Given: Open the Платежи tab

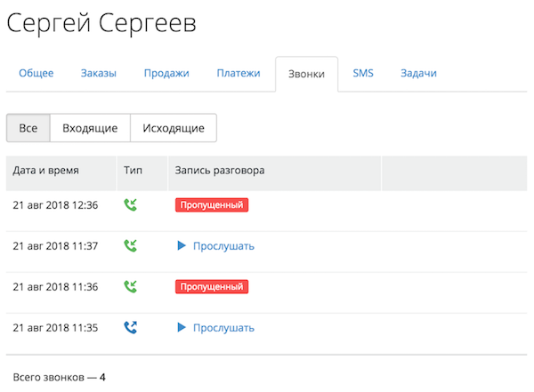Looking at the screenshot, I should 239,73.
